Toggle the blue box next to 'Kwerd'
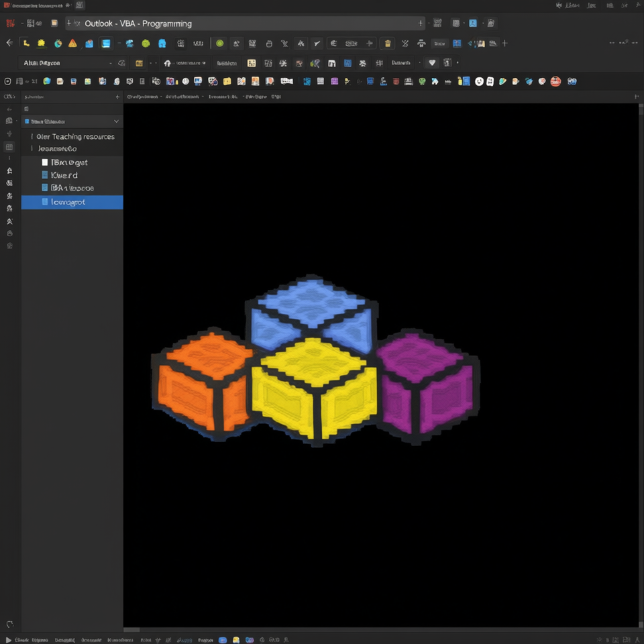644x644 pixels. click(x=45, y=175)
